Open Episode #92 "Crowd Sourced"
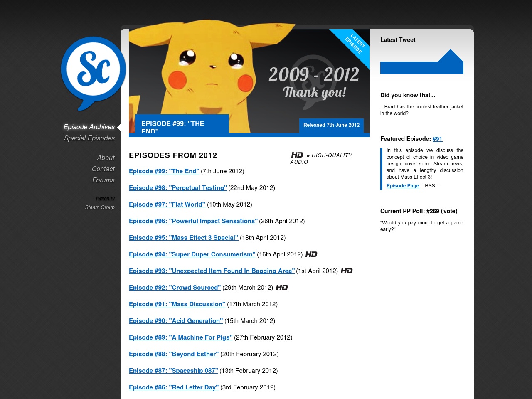The height and width of the screenshot is (399, 532). (175, 288)
